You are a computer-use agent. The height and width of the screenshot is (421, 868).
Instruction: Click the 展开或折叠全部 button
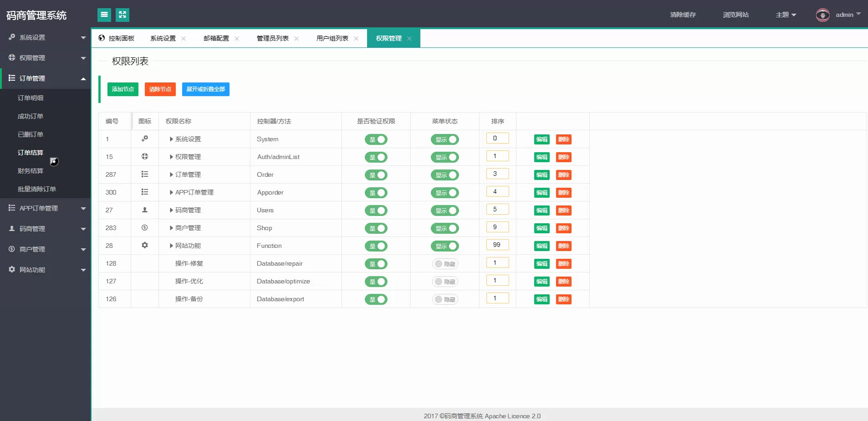[x=205, y=89]
